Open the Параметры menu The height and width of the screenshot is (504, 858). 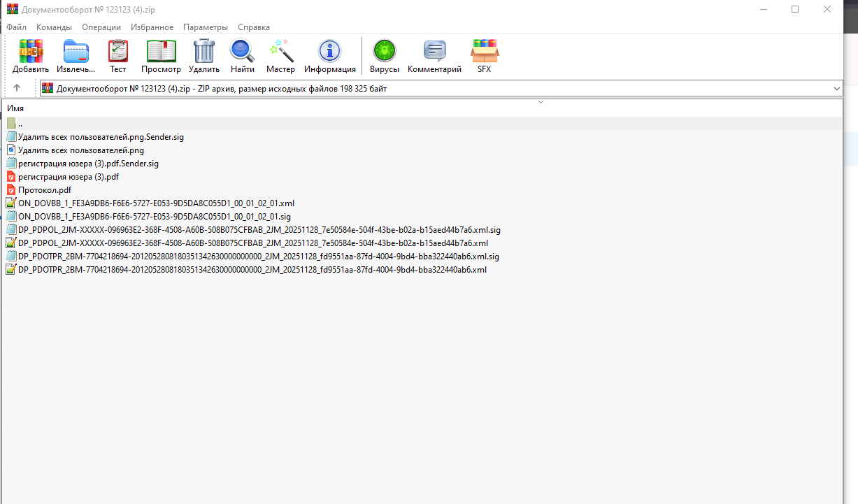[x=206, y=27]
